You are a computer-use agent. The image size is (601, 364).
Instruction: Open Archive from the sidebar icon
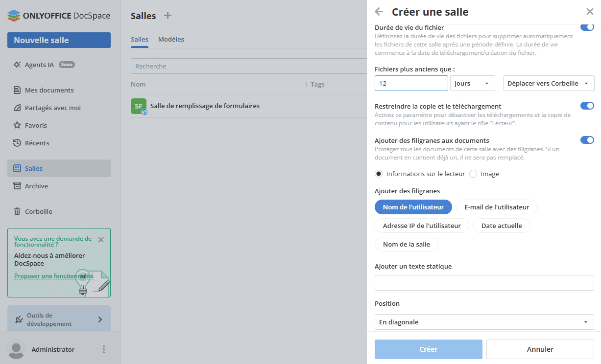click(17, 186)
